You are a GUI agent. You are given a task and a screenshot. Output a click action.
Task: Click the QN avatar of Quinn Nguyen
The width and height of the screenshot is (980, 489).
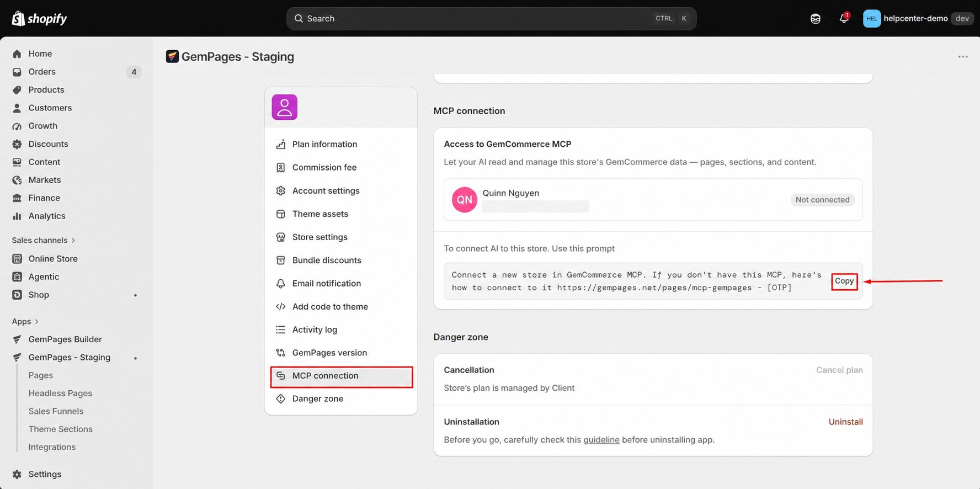click(x=465, y=200)
